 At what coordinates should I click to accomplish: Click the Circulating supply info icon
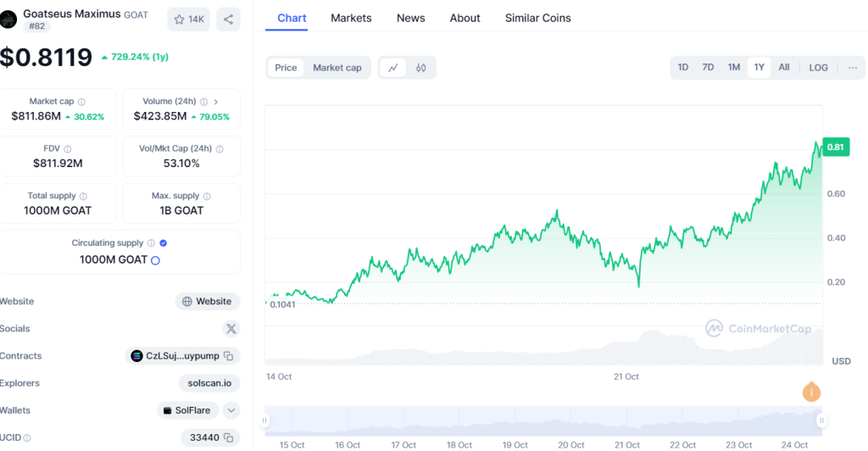(x=151, y=243)
